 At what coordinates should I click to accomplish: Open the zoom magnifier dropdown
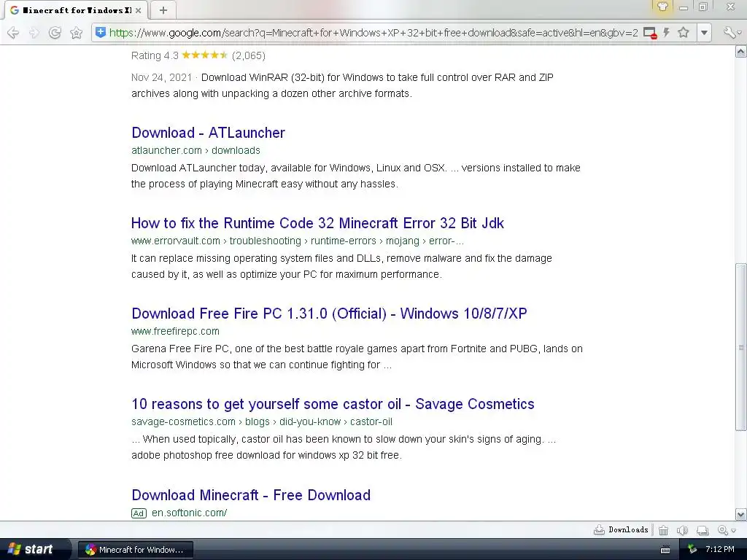[727, 530]
